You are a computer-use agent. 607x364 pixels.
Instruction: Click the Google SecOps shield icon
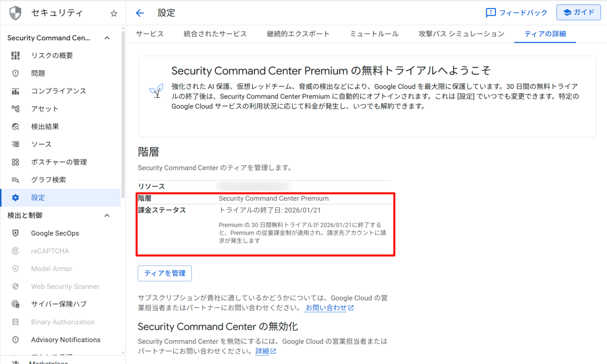(x=15, y=233)
